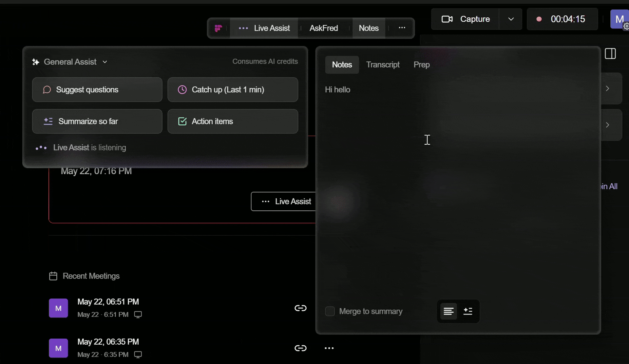
Task: Select the AI summarize notes format icon
Action: (468, 311)
